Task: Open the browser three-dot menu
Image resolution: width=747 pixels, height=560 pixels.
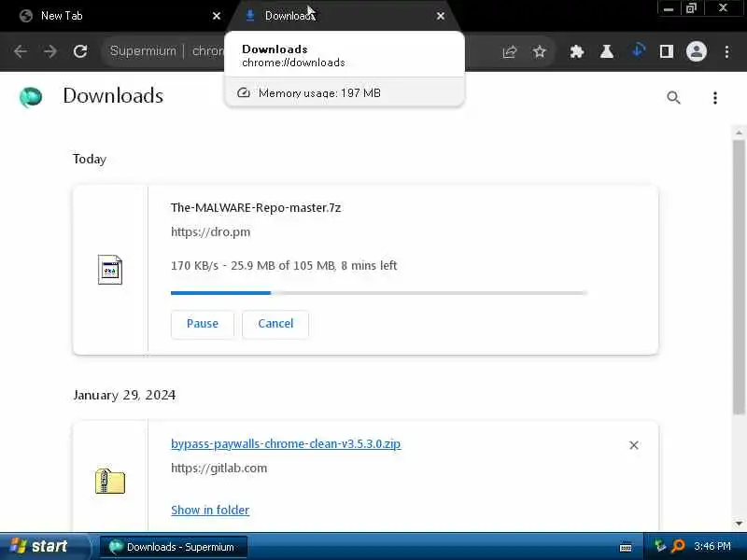Action: pos(726,51)
